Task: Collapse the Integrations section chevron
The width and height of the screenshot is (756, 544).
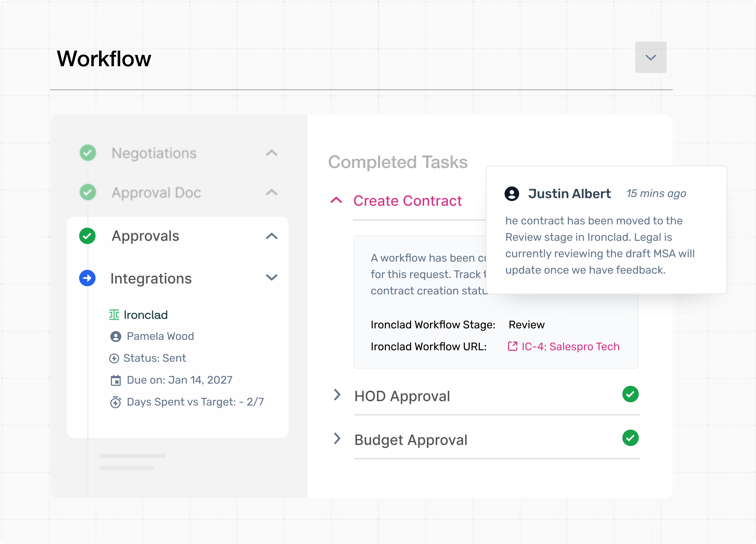Action: point(272,277)
